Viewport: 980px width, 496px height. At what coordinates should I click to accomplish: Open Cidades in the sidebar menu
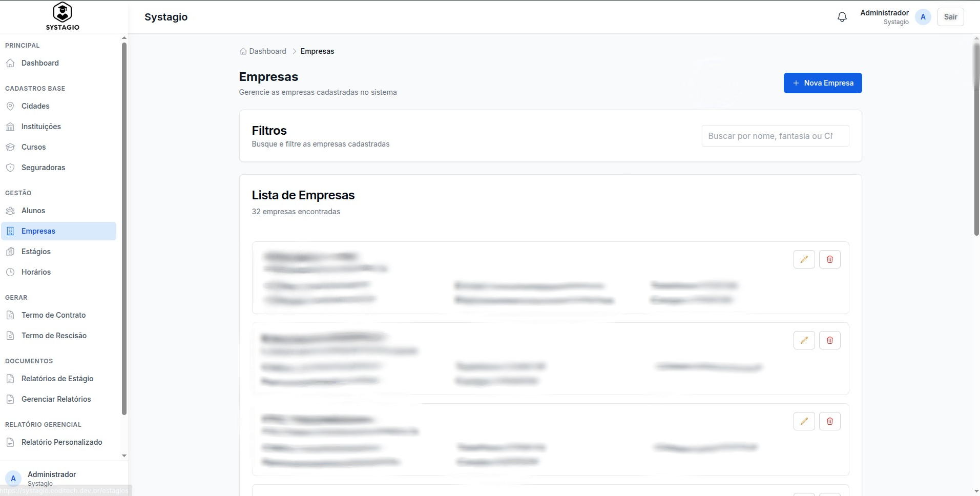35,106
